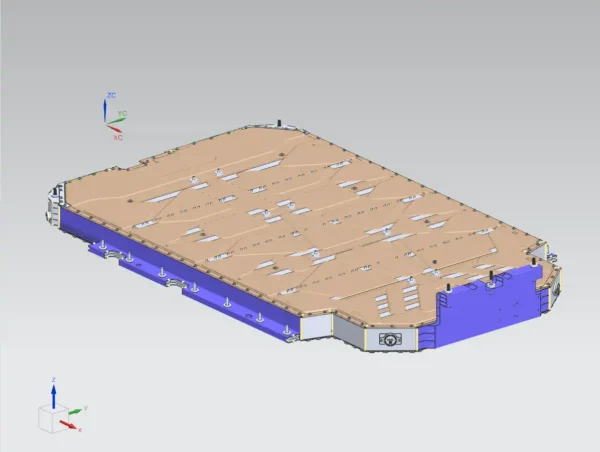Select the view triad cube
600x452 pixels.
tap(53, 420)
